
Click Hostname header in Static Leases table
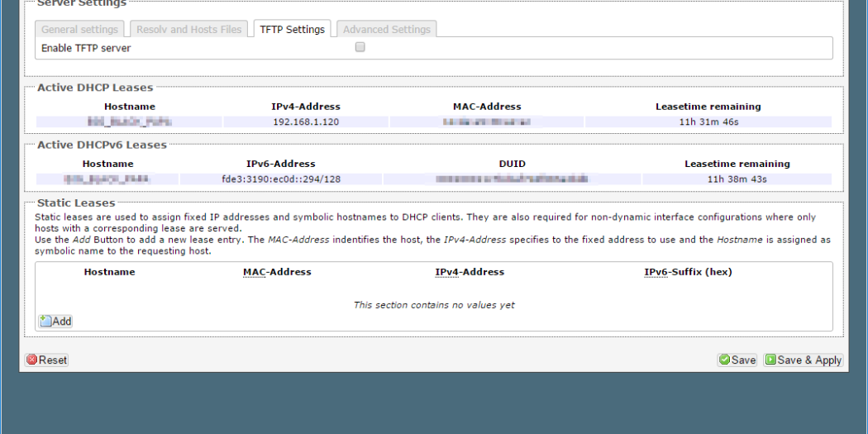pos(109,272)
